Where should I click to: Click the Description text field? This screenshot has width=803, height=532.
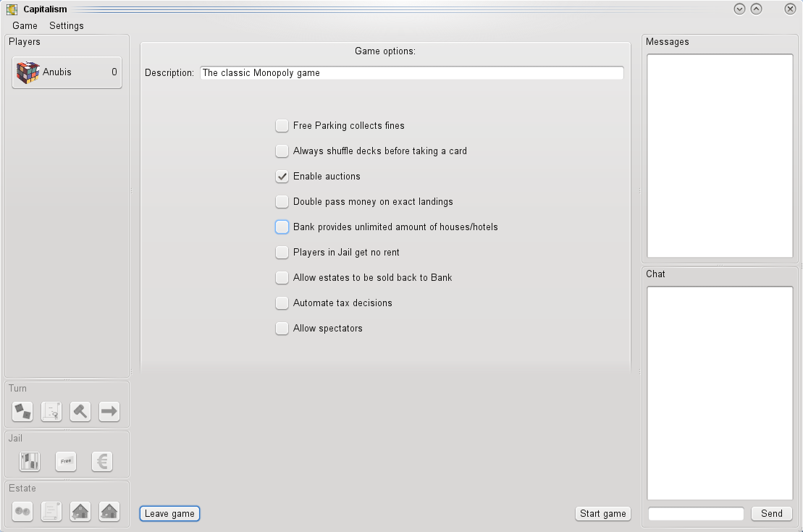[x=412, y=72]
